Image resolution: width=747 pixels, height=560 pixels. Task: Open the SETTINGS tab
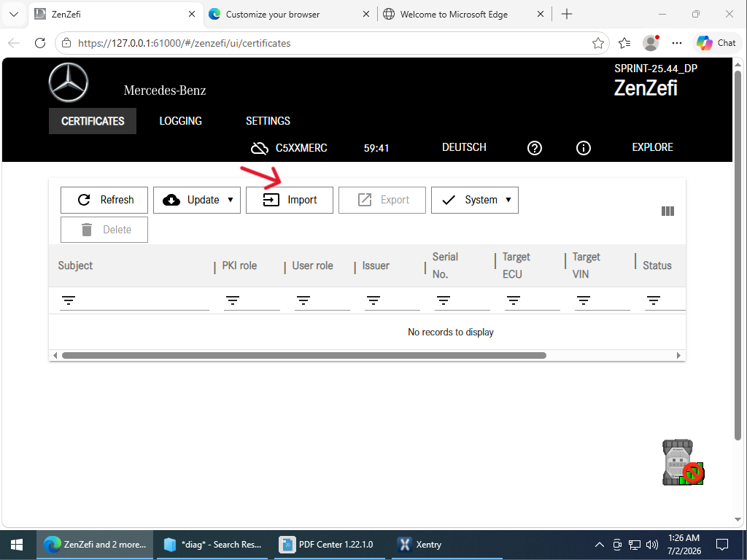[268, 121]
